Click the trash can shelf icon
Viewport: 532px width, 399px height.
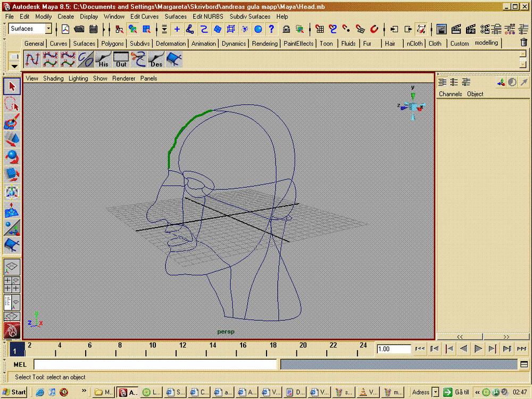523,43
